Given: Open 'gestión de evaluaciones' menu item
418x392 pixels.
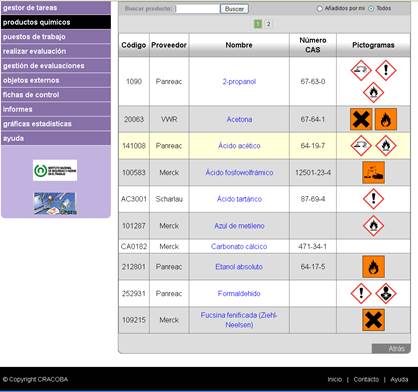Looking at the screenshot, I should tap(56, 66).
